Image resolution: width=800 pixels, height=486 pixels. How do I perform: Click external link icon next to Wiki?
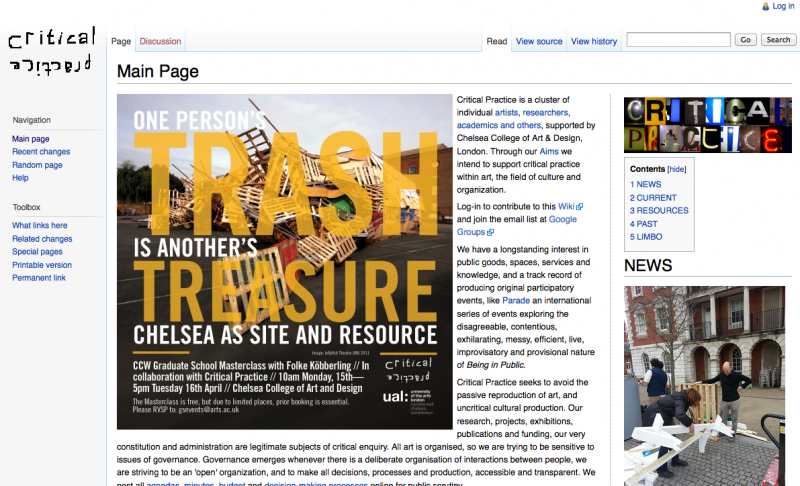click(x=580, y=207)
